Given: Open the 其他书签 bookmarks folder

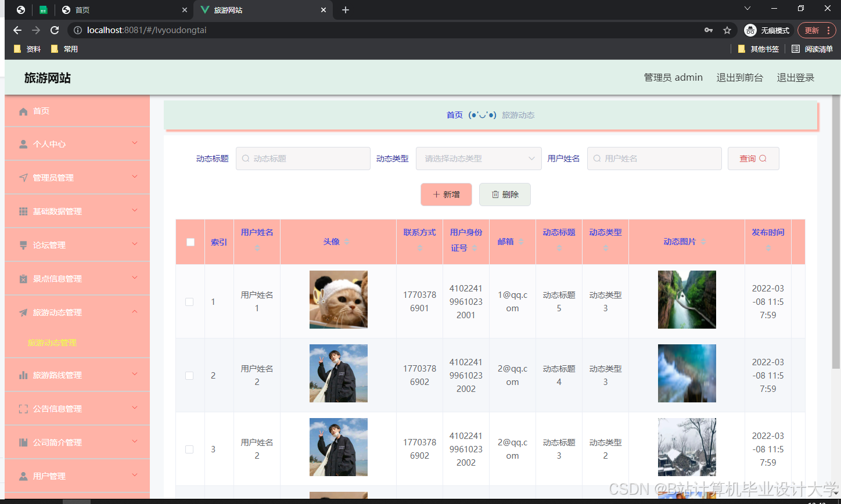Looking at the screenshot, I should coord(759,49).
